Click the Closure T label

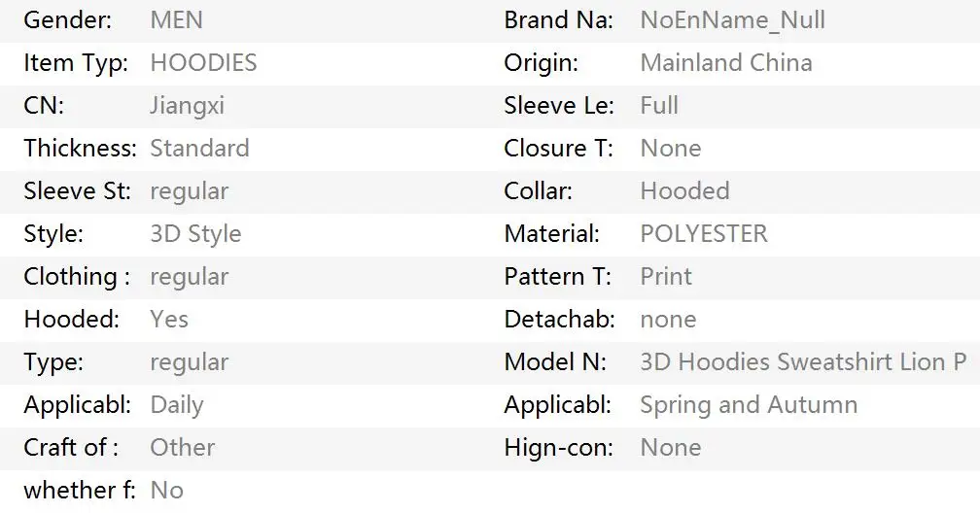[x=558, y=149]
